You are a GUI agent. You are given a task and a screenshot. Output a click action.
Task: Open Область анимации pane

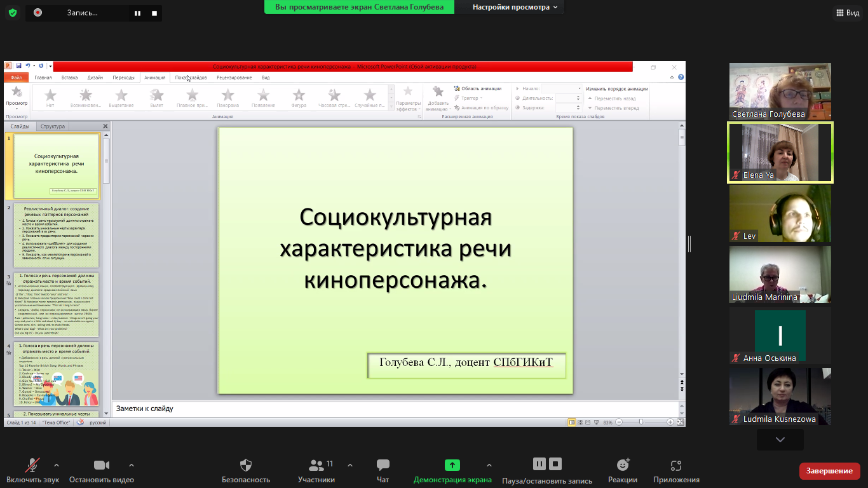pos(478,88)
